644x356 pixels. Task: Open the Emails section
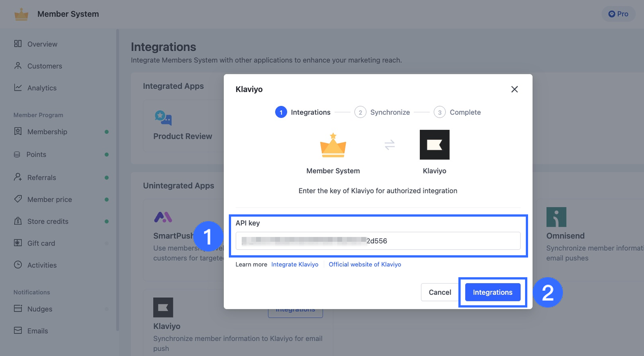(38, 331)
